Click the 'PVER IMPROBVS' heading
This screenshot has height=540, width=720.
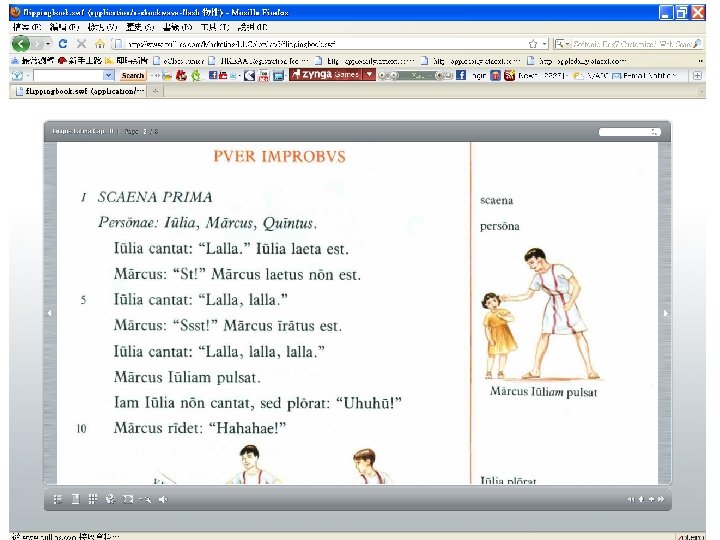280,157
